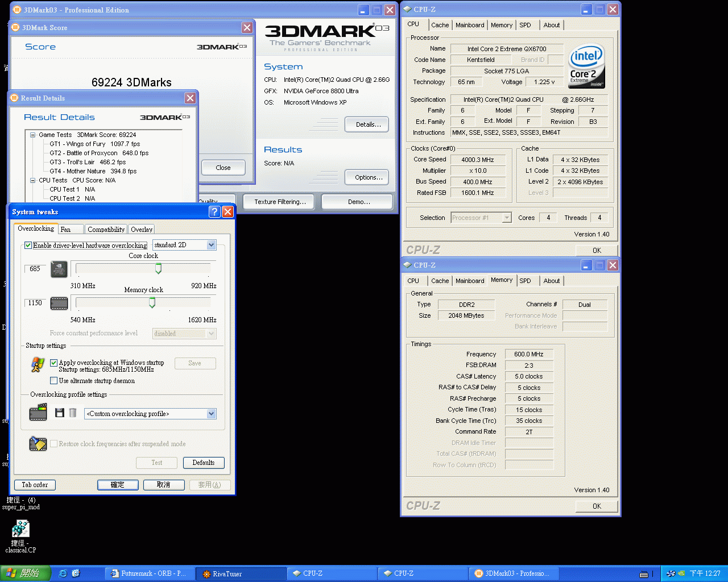Click the Intel Core 2 Extreme logo
The width and height of the screenshot is (728, 582).
click(x=586, y=66)
